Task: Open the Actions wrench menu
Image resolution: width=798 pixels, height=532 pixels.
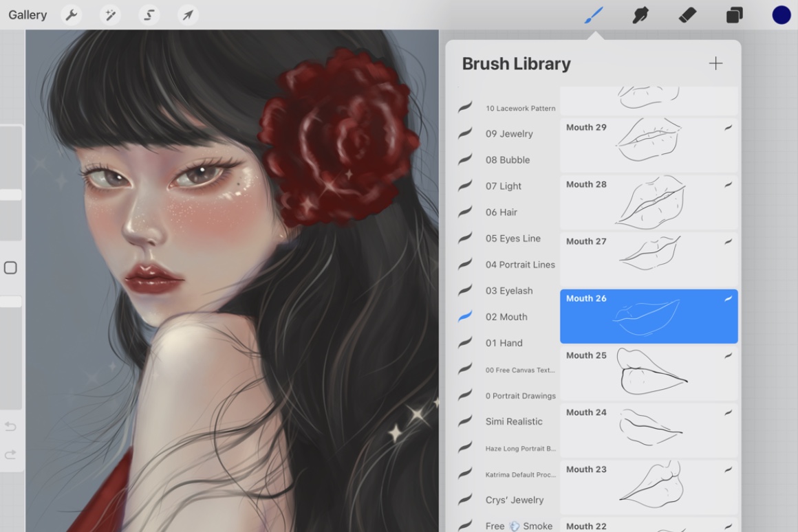Action: click(72, 14)
